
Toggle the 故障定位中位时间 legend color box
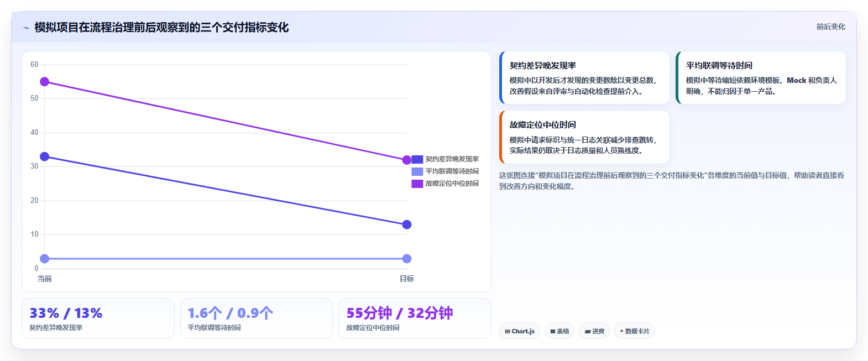417,184
